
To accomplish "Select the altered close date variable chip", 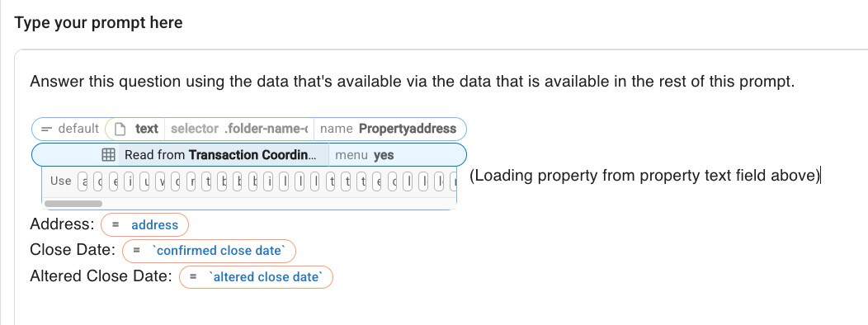I will pos(256,277).
